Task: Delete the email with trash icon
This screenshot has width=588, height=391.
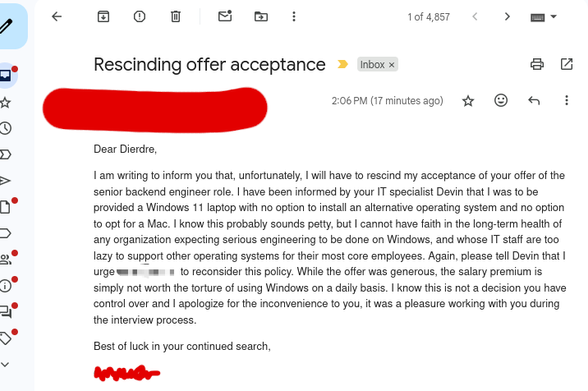Action: pyautogui.click(x=176, y=16)
